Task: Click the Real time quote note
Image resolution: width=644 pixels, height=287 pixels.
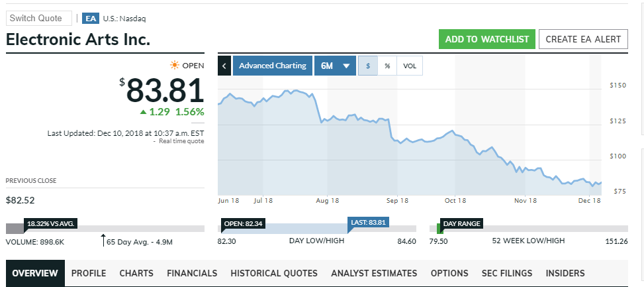Action: [181, 141]
